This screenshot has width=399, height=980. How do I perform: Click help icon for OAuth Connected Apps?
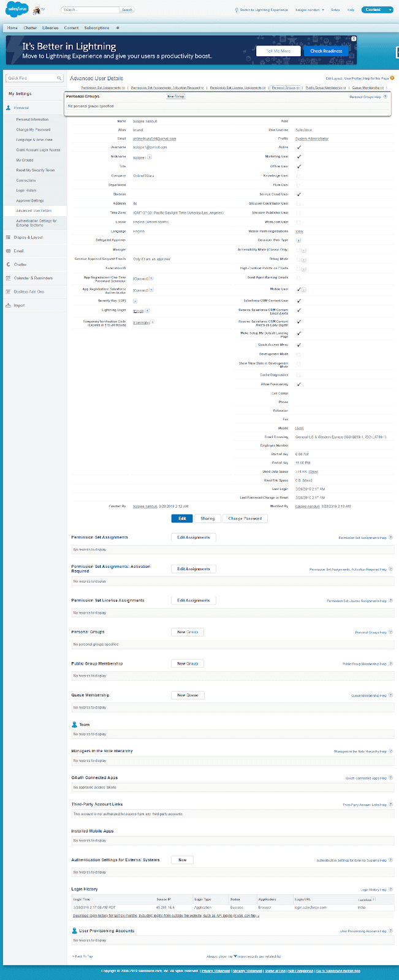(x=391, y=778)
